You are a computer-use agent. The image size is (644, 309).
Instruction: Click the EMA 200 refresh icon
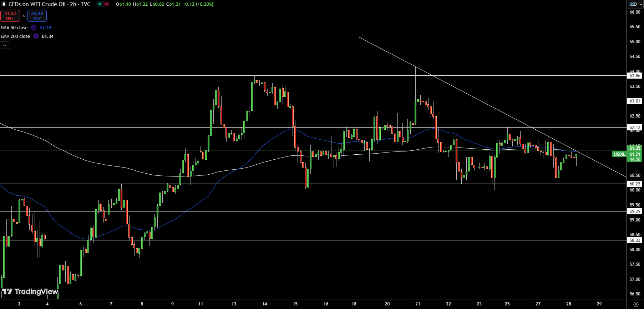36,36
